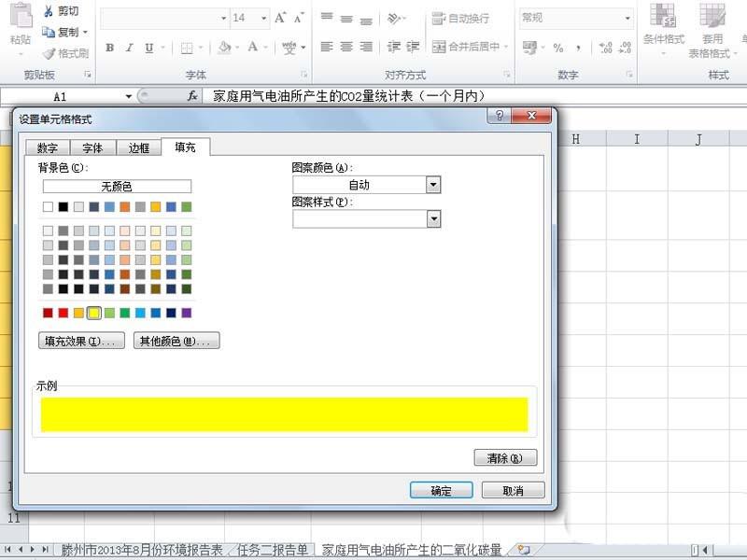The height and width of the screenshot is (560, 747).
Task: Open the 图案颜色 (pattern color) dropdown
Action: coord(432,185)
